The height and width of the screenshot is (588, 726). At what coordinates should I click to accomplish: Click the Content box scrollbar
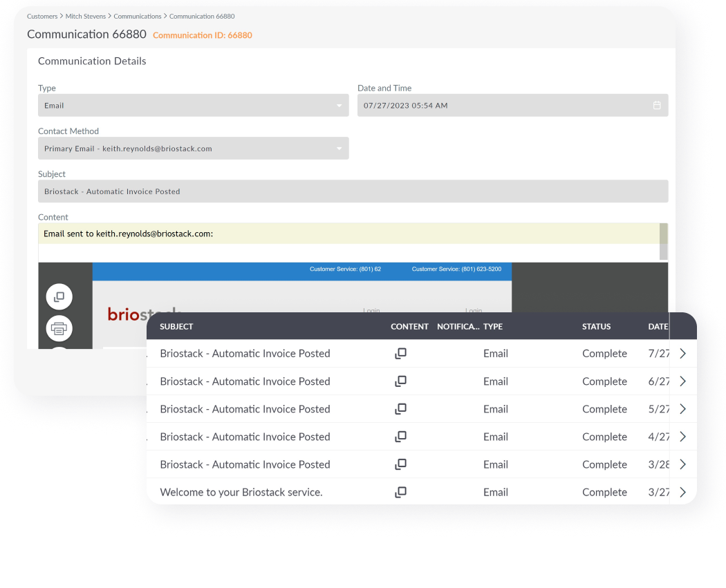pos(664,241)
